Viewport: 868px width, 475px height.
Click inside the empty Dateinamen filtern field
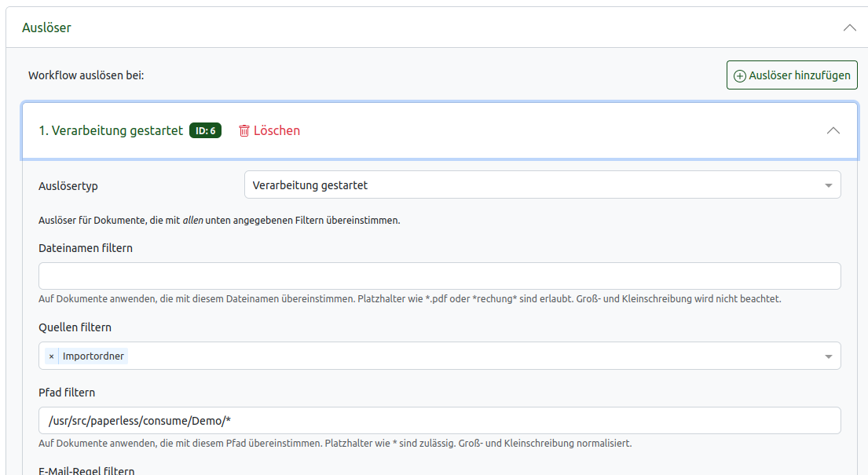438,276
